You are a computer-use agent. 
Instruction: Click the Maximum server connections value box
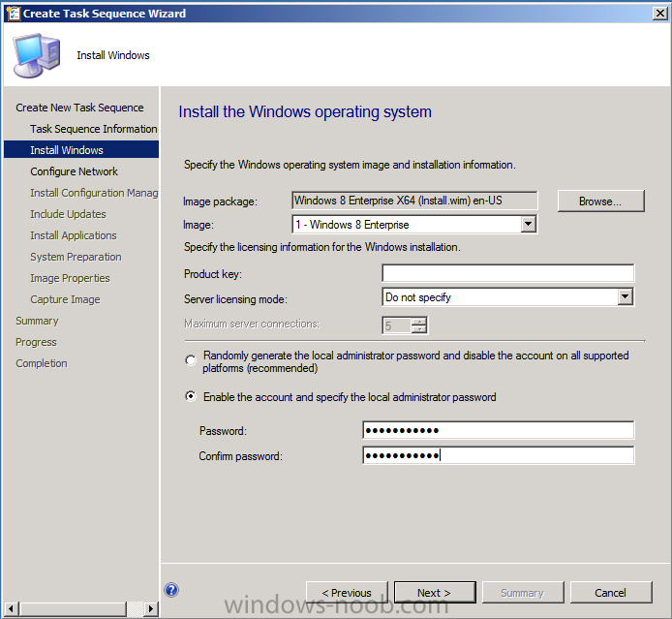(x=396, y=325)
